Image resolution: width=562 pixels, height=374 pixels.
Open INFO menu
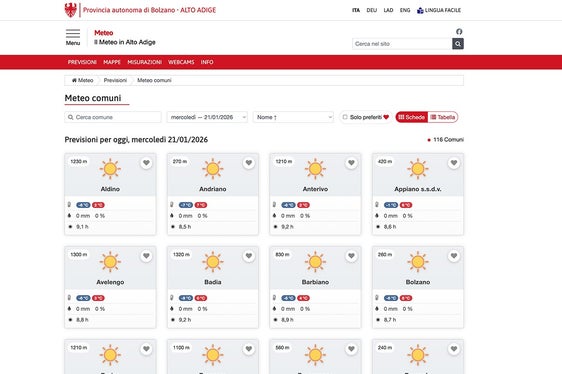click(207, 62)
